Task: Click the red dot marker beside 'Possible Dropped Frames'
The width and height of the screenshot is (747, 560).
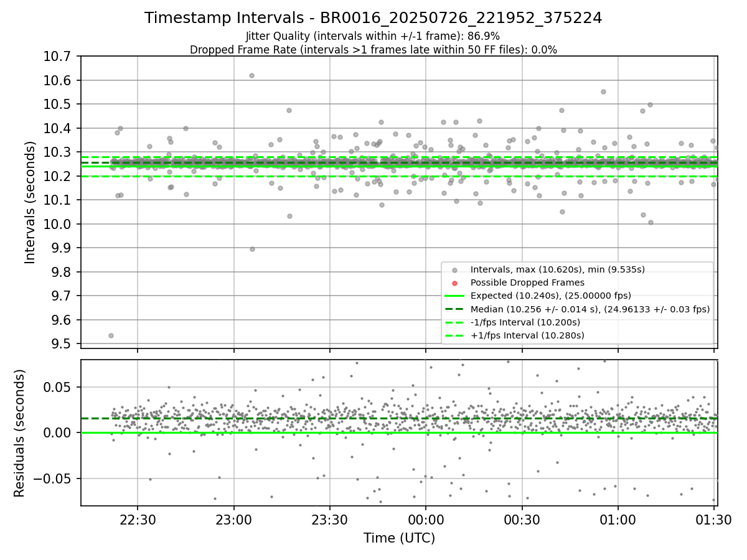Action: 454,283
